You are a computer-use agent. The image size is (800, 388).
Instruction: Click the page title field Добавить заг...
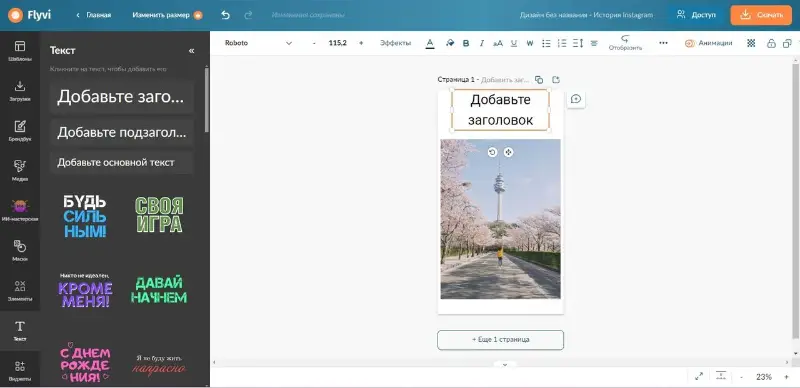click(505, 80)
